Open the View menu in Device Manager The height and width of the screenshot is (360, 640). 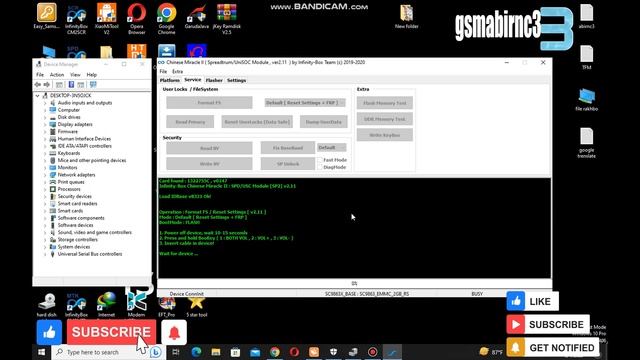75,75
